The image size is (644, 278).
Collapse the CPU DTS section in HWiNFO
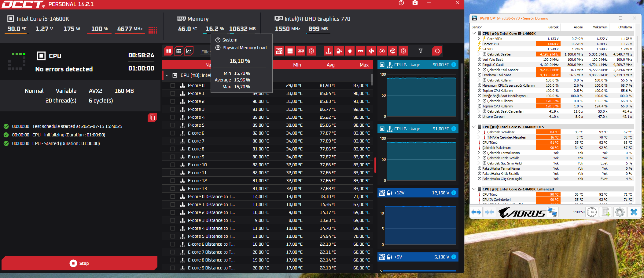(x=474, y=127)
